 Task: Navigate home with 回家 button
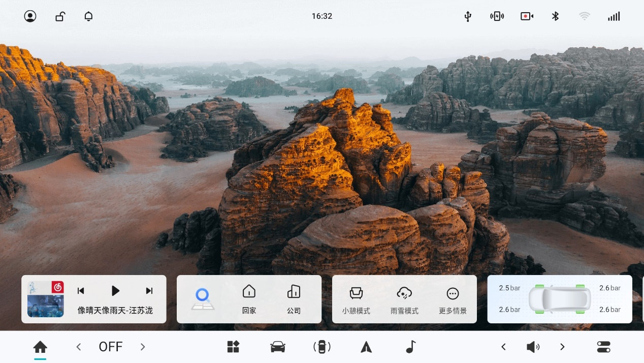point(249,299)
